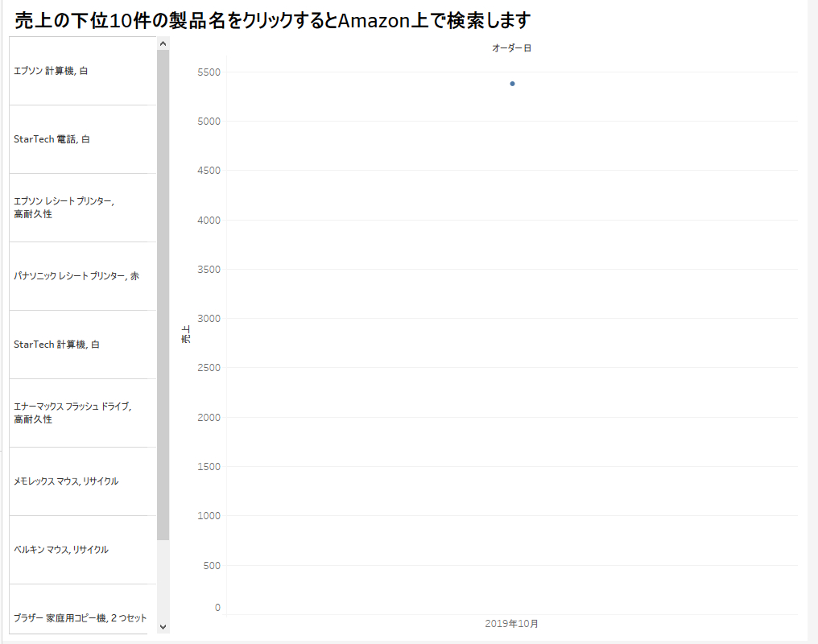
Task: Click the product list scrollbar thumb
Action: (163, 295)
